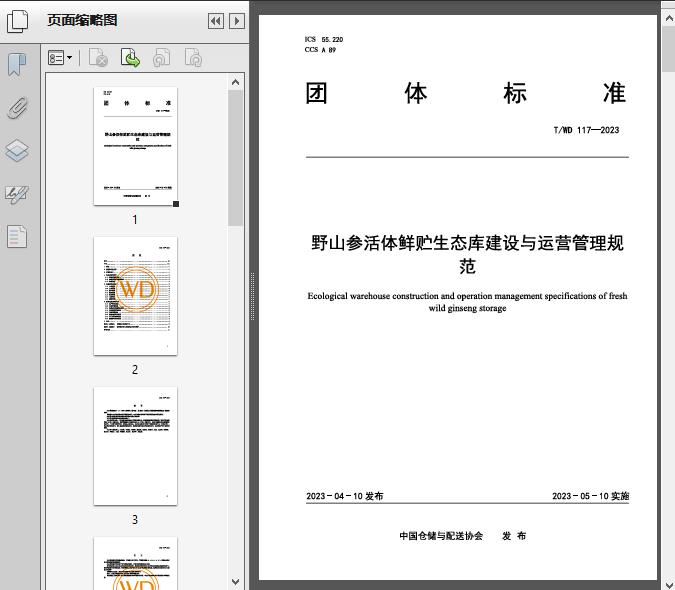
Task: Open the Layers panel
Action: [17, 151]
